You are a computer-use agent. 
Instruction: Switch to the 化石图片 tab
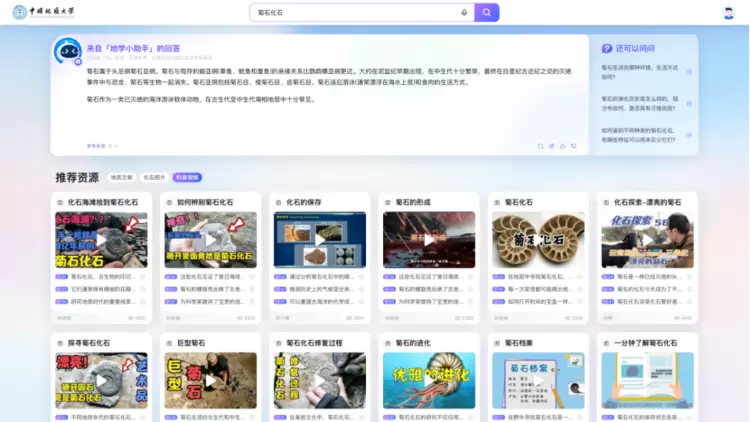(153, 177)
